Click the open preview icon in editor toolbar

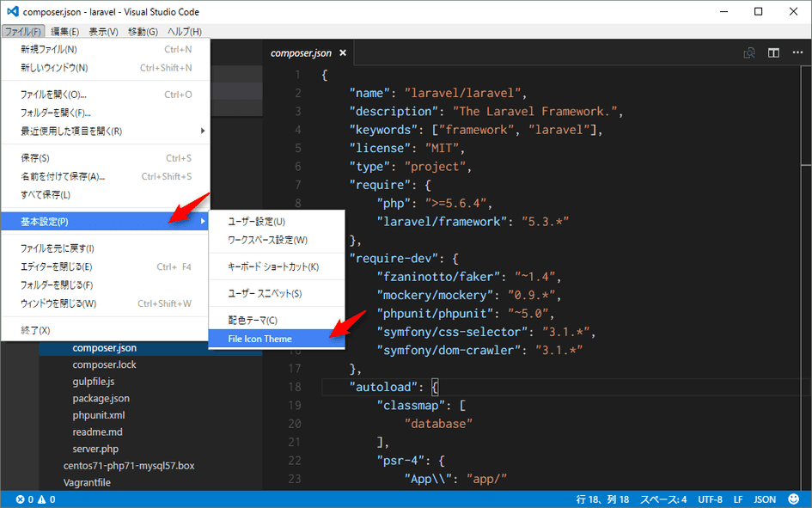(749, 53)
